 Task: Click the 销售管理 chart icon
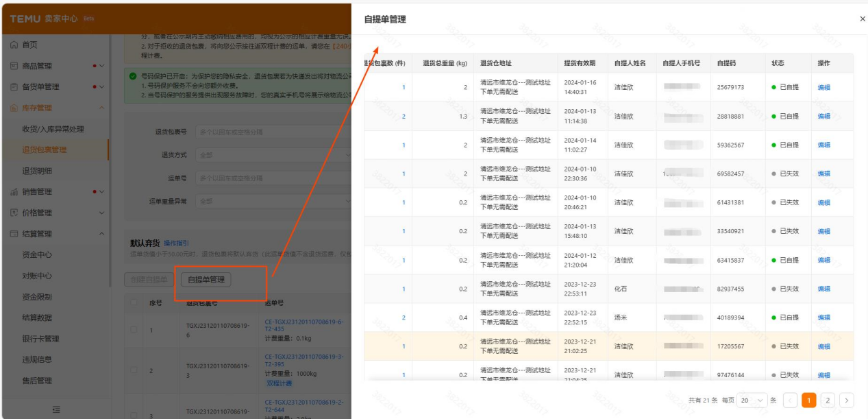[x=14, y=192]
